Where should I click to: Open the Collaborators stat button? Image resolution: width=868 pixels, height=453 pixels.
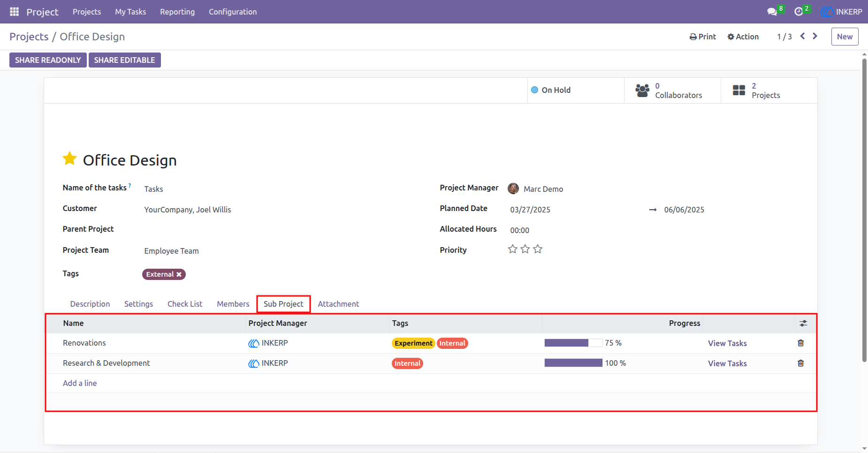(x=672, y=91)
